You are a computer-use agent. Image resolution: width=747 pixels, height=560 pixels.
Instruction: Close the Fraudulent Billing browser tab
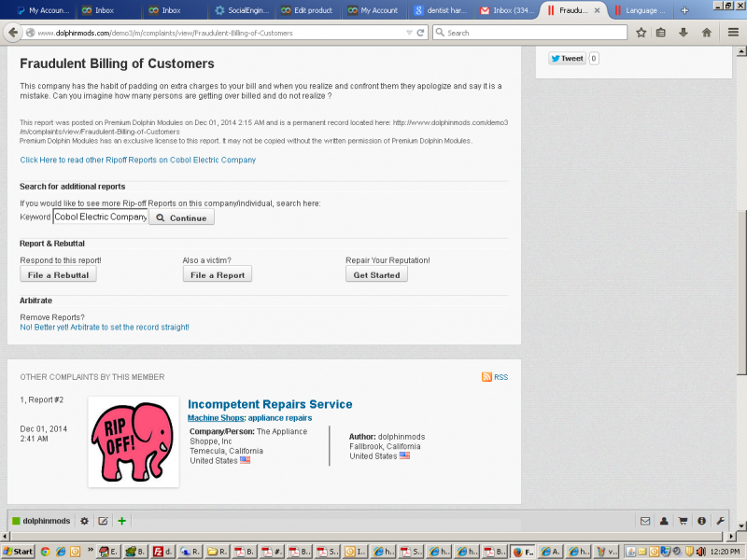pyautogui.click(x=597, y=10)
